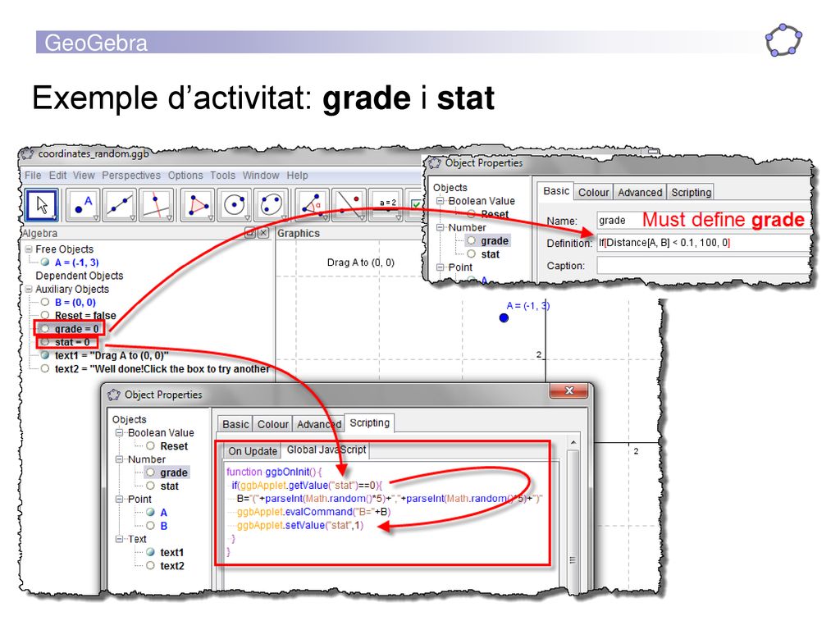This screenshot has width=840, height=630.
Task: Click blue point A in Graphics view
Action: pyautogui.click(x=504, y=317)
